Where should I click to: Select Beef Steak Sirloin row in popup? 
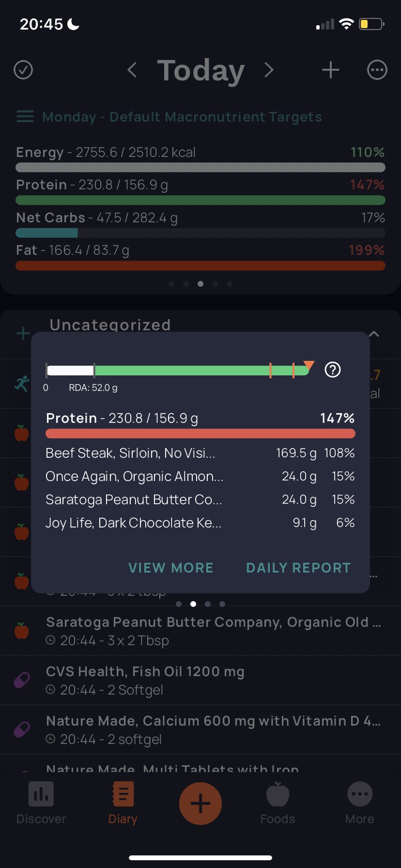pyautogui.click(x=200, y=453)
